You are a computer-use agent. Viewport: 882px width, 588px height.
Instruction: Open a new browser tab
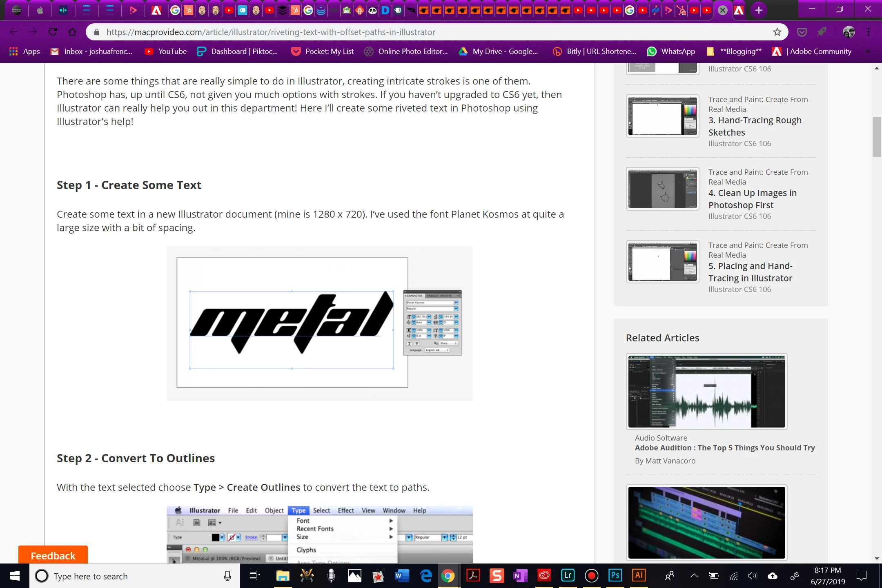(x=759, y=10)
